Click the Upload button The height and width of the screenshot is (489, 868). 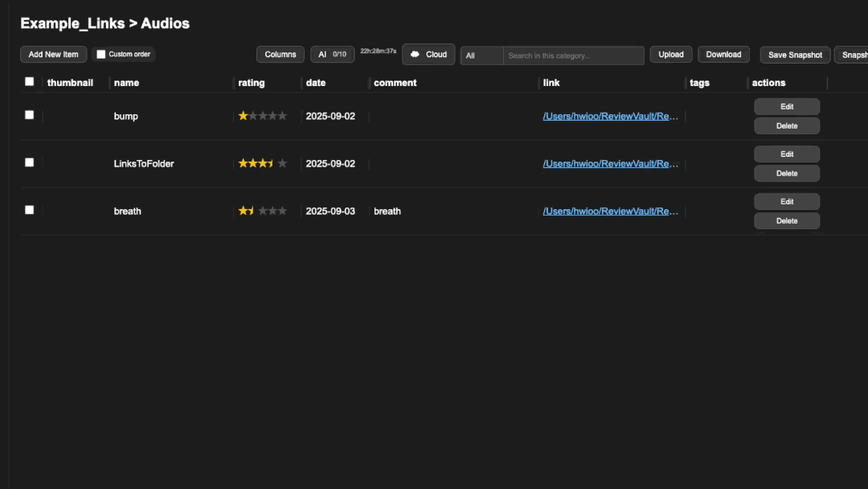[x=670, y=55]
